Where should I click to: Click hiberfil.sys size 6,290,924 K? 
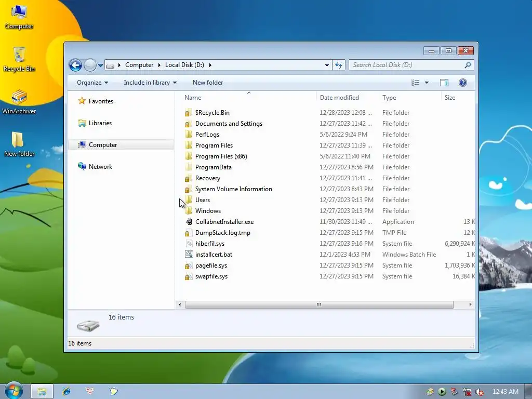coord(460,244)
